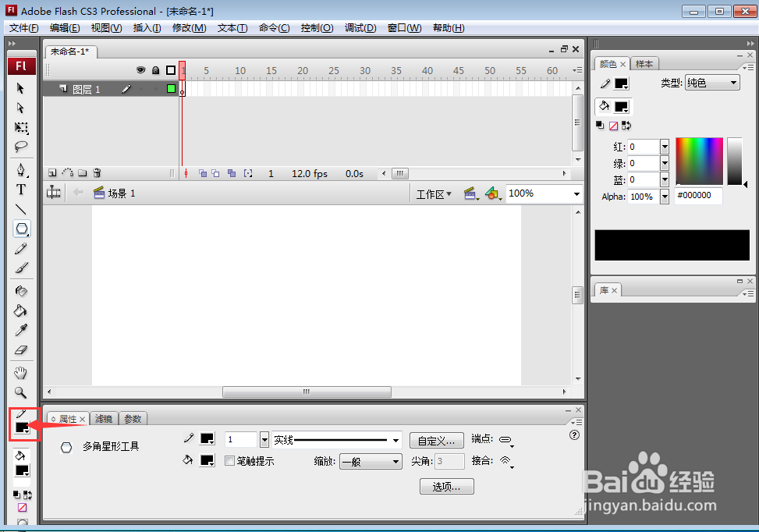Click the 选项... options button
759x532 pixels.
click(446, 487)
